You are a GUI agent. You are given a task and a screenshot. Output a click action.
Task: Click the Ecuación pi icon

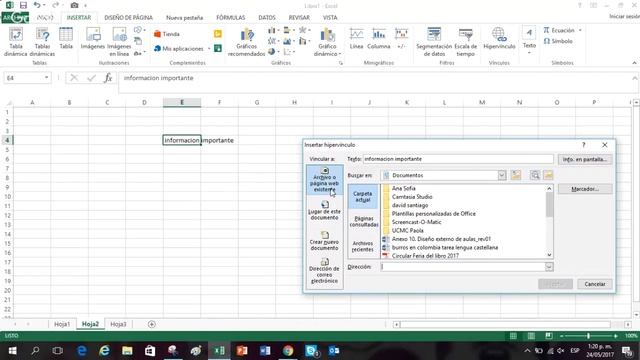547,30
